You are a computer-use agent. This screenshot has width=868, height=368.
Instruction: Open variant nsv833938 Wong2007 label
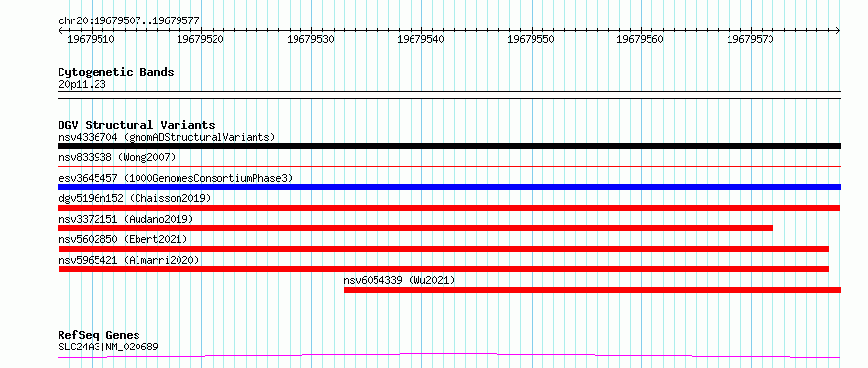tap(117, 157)
